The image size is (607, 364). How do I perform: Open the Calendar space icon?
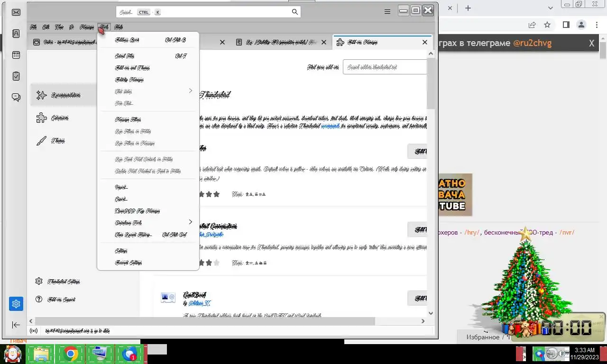[16, 55]
